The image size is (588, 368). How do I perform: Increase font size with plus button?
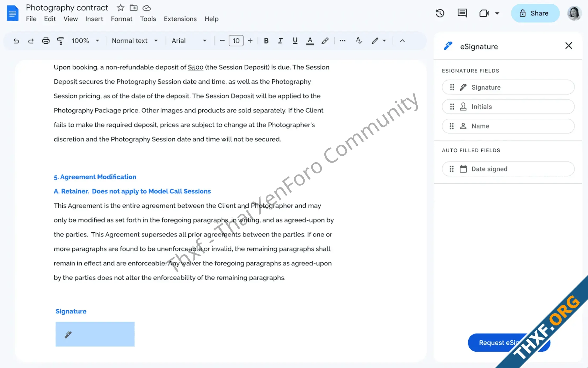coord(250,41)
